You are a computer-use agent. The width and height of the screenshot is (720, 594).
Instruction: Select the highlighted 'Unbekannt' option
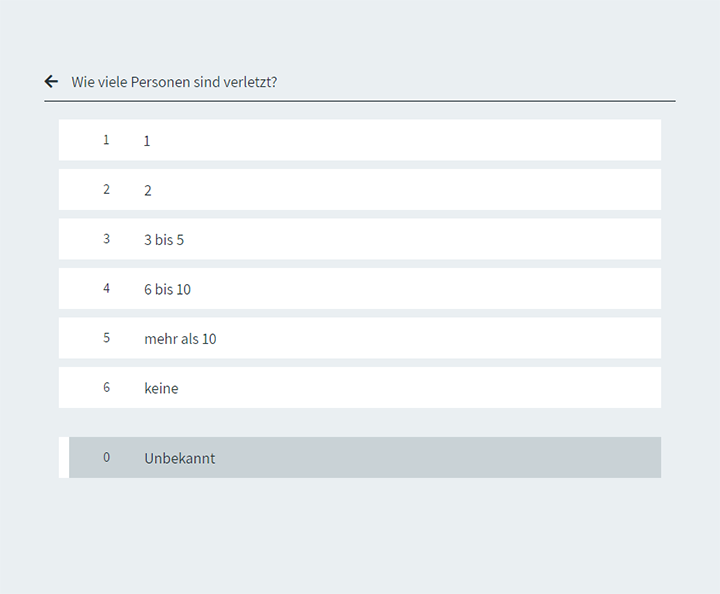(180, 458)
